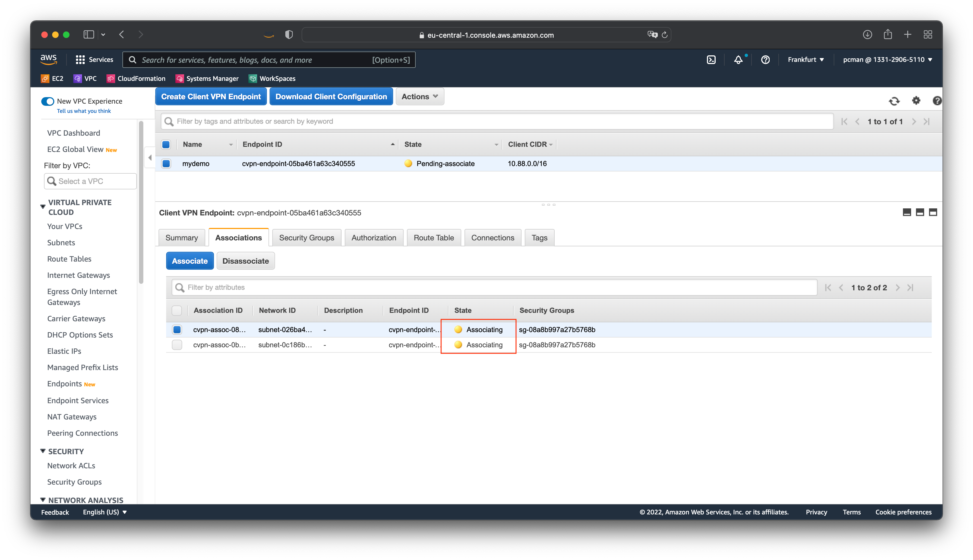Image resolution: width=973 pixels, height=560 pixels.
Task: Open the Frankfurt region selector
Action: click(806, 60)
